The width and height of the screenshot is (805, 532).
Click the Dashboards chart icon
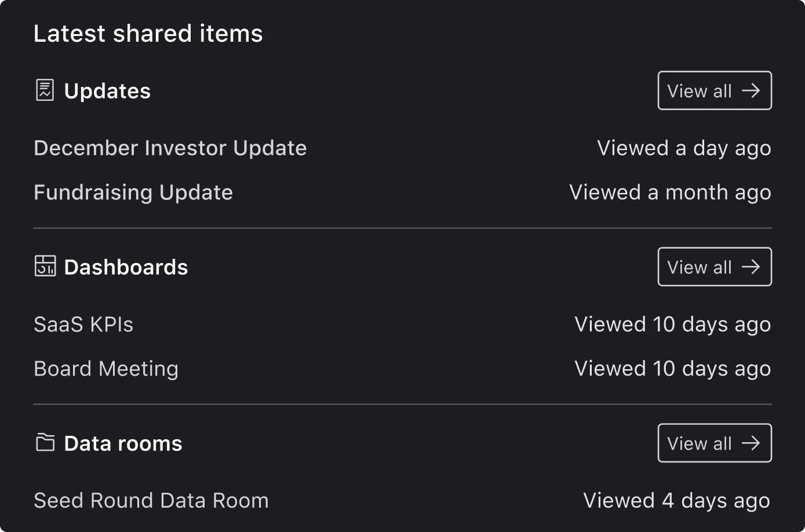click(45, 266)
